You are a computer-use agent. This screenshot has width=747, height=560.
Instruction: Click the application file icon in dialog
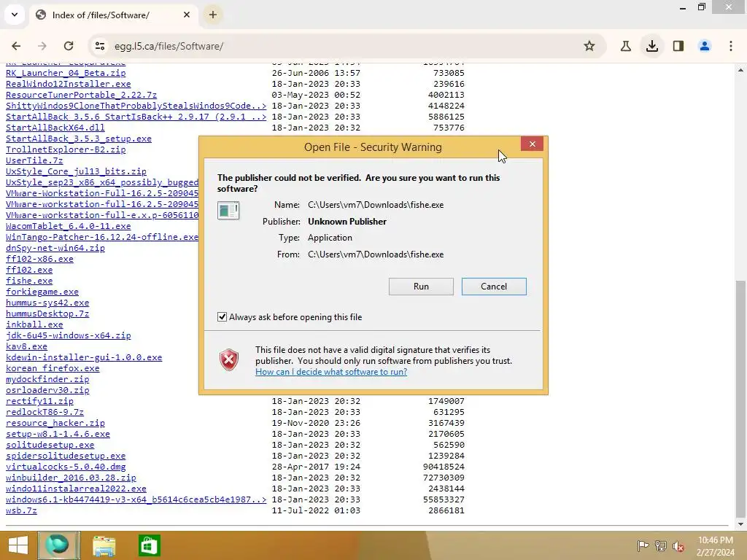(228, 211)
